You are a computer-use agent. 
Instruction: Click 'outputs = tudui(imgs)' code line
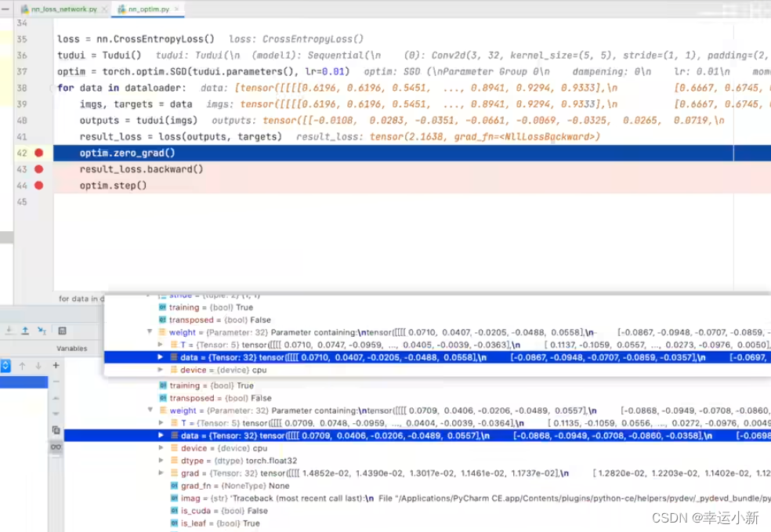pos(138,120)
